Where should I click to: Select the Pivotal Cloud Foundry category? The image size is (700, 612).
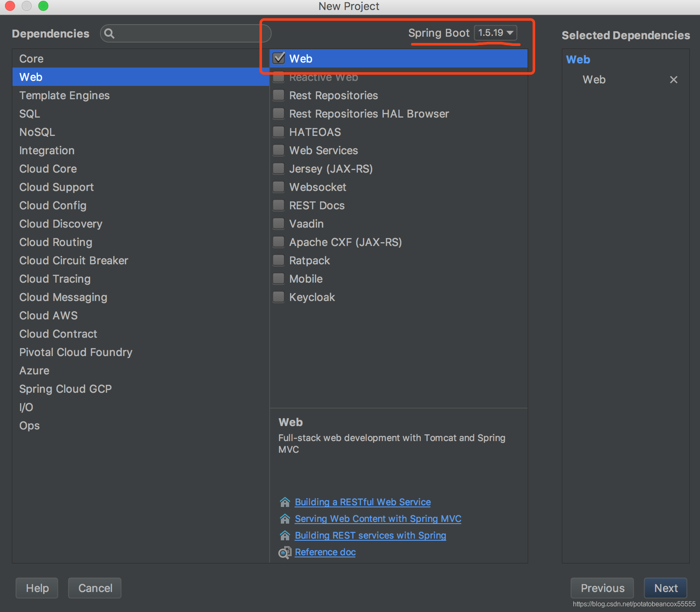point(141,352)
